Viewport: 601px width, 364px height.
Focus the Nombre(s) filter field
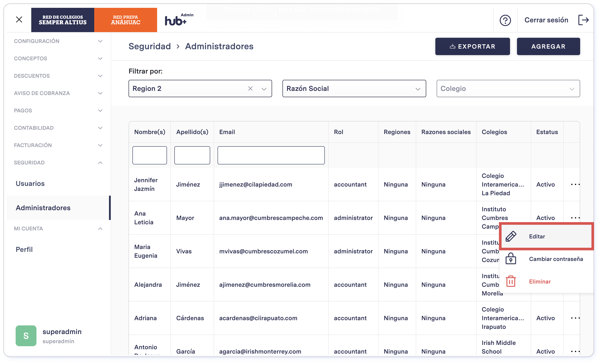[150, 155]
